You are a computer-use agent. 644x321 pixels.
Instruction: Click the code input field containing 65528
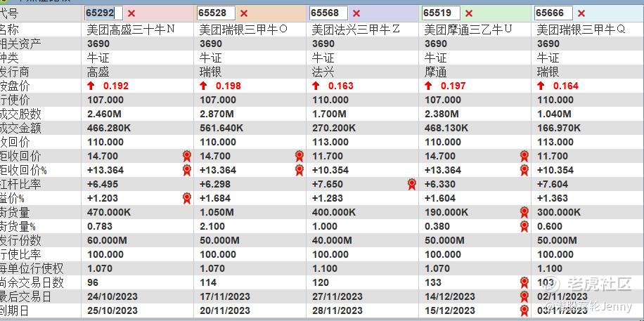click(216, 13)
